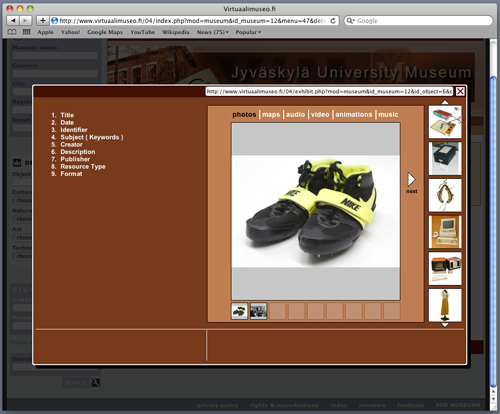Switch to the audio tab
Viewport: 500px width, 414px height.
[x=295, y=115]
